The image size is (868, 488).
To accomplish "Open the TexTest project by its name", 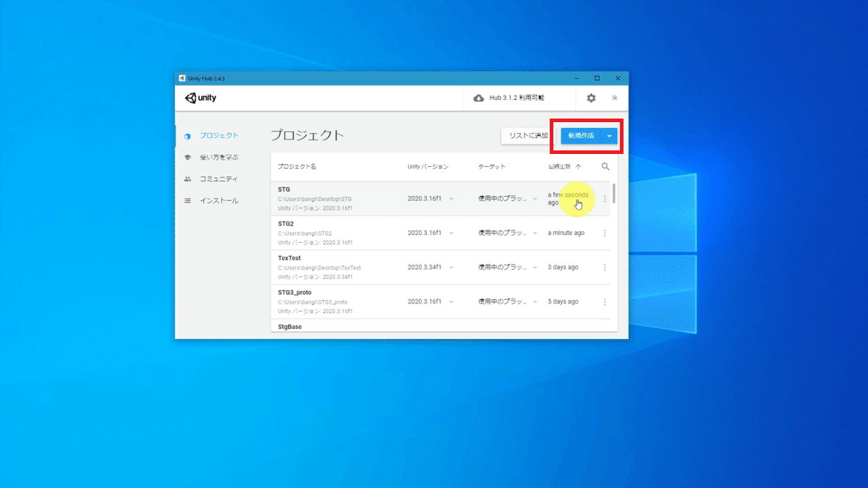I will (x=289, y=258).
